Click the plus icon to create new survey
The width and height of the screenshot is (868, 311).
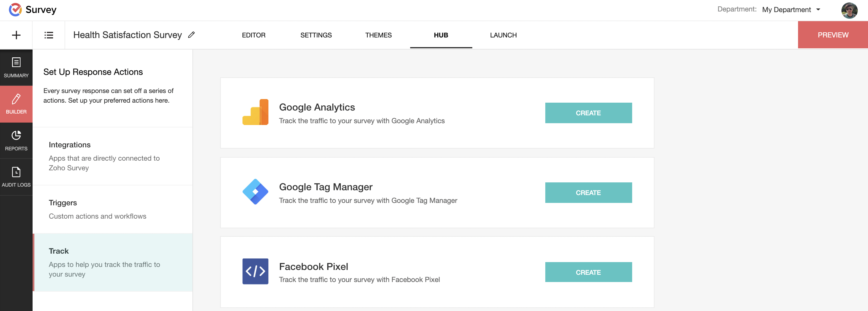pos(16,35)
